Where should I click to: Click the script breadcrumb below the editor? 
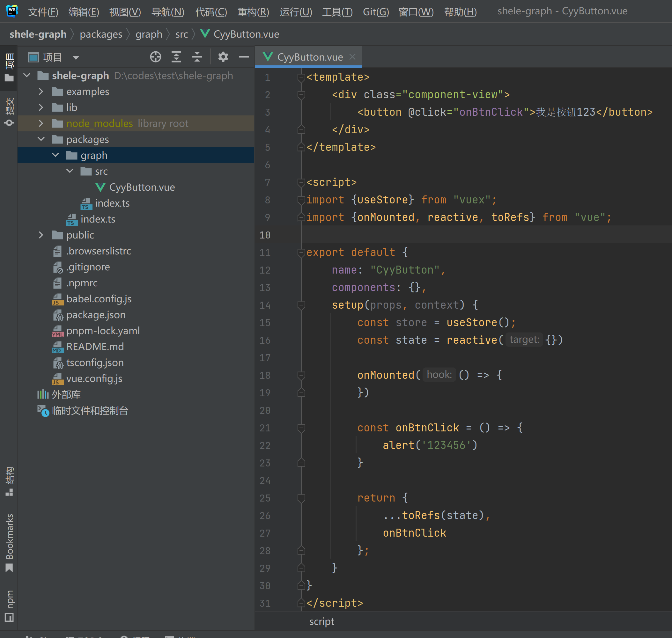pos(321,621)
